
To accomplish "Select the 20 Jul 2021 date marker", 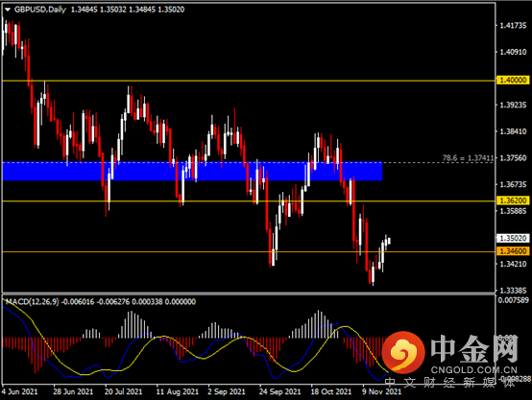I will pyautogui.click(x=123, y=392).
